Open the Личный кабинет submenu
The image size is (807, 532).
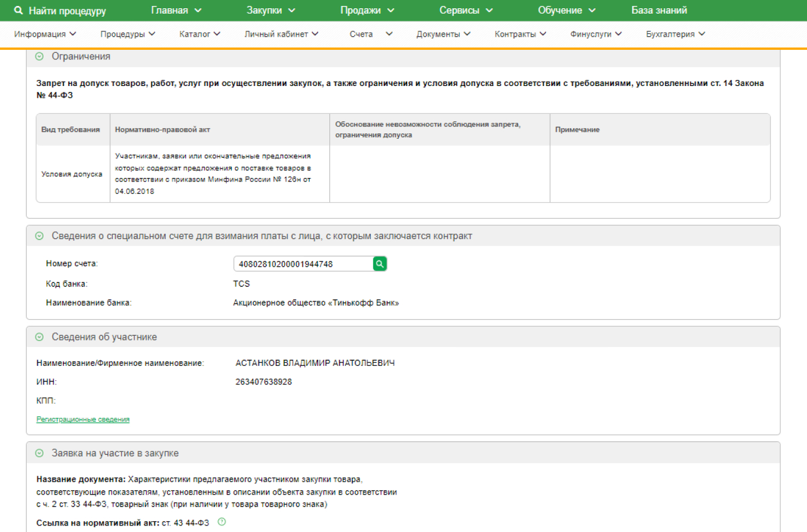pyautogui.click(x=281, y=34)
